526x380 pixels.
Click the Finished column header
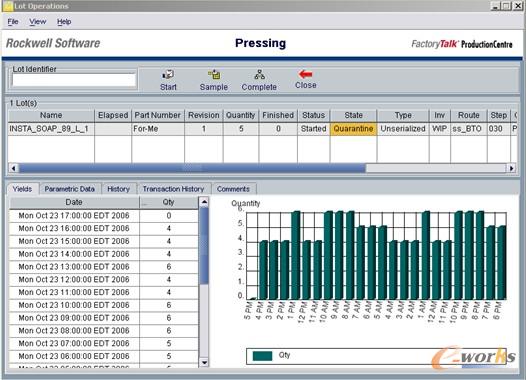[x=278, y=115]
